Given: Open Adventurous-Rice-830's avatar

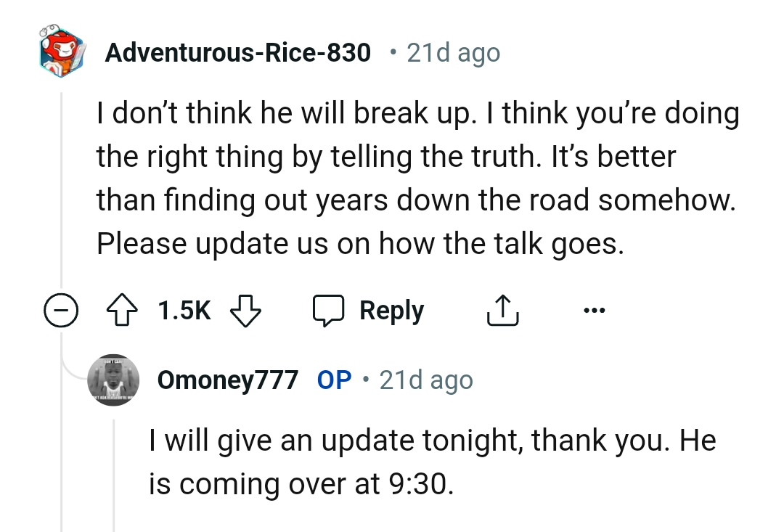Looking at the screenshot, I should 62,52.
